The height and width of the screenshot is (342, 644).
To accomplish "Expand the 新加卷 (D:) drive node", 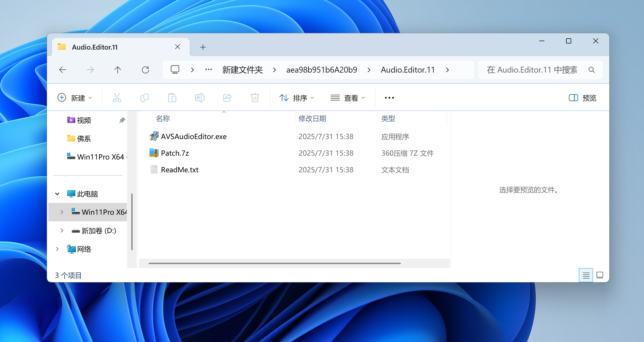I will click(62, 231).
